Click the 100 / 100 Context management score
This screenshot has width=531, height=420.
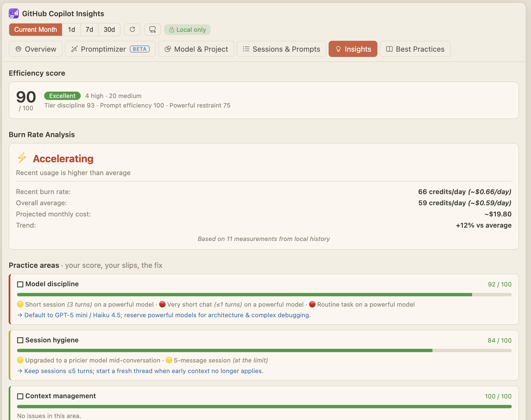coord(498,396)
